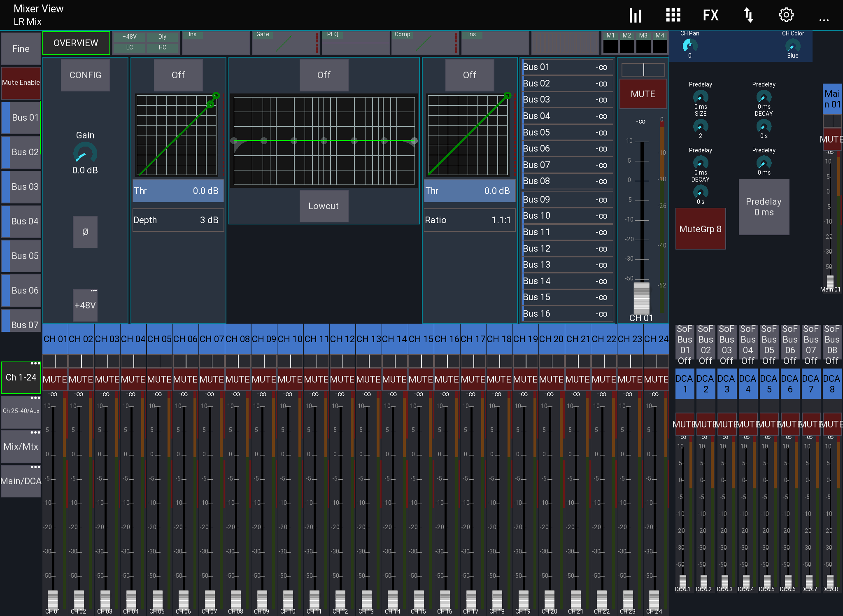843x616 pixels.
Task: Open the channel grid icon
Action: click(673, 15)
